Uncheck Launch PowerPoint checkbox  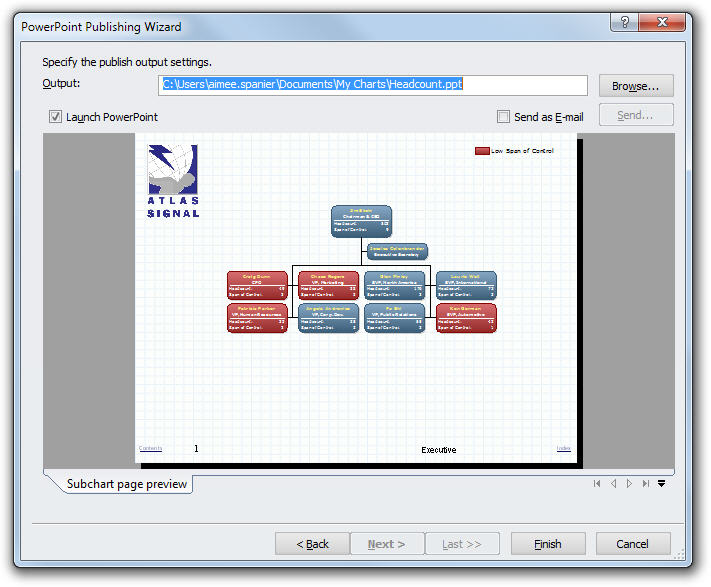(x=56, y=117)
